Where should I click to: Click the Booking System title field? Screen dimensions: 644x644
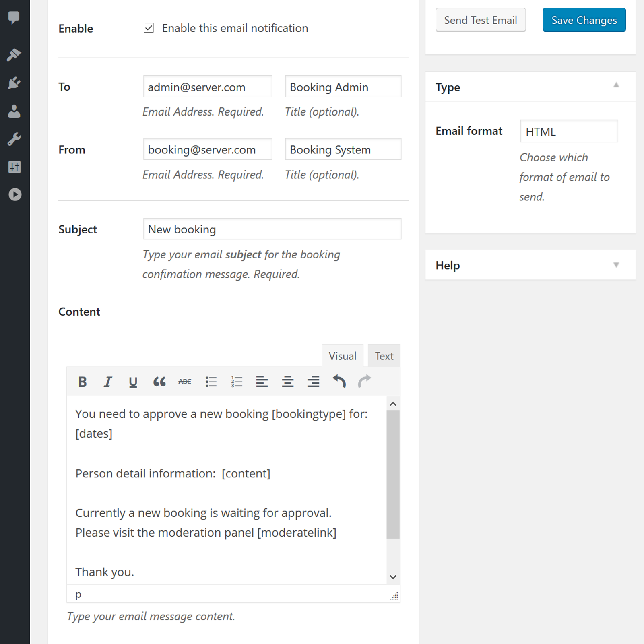343,149
